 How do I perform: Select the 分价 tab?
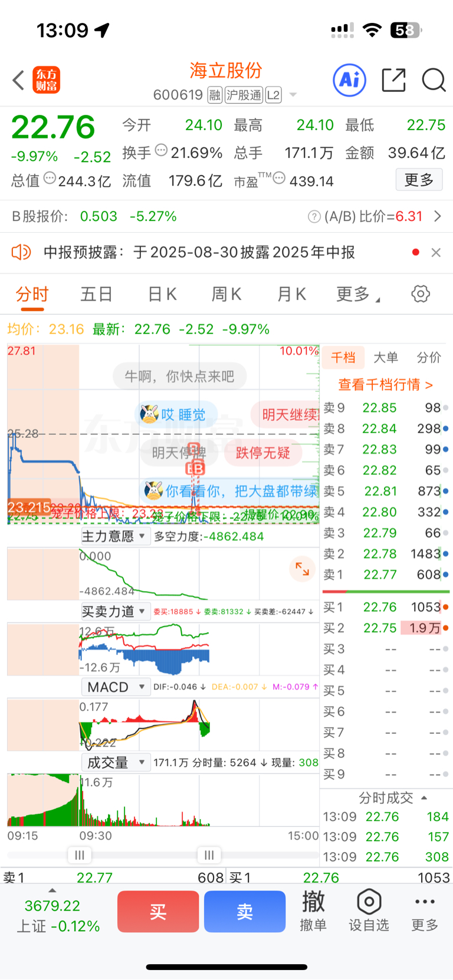[x=429, y=357]
